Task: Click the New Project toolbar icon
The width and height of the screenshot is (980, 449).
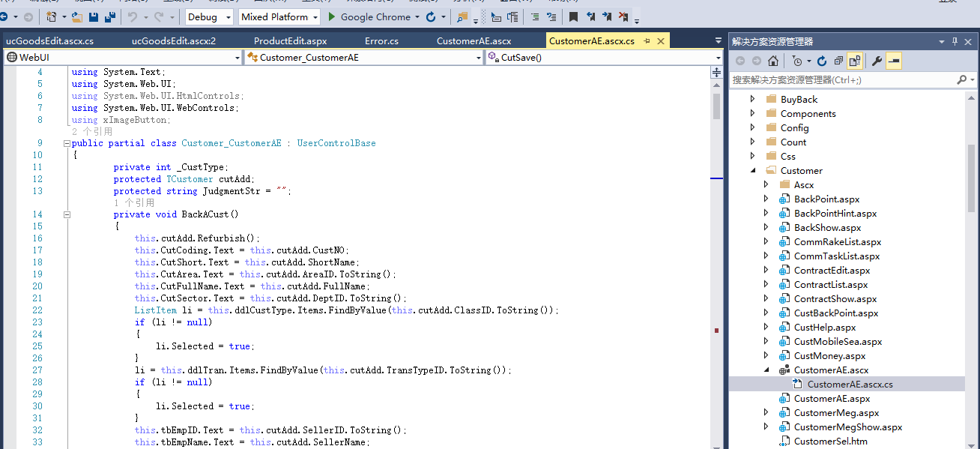Action: pyautogui.click(x=52, y=16)
